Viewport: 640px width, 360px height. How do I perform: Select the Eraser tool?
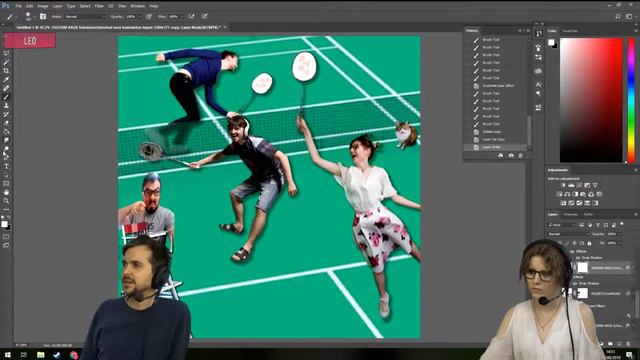click(6, 123)
